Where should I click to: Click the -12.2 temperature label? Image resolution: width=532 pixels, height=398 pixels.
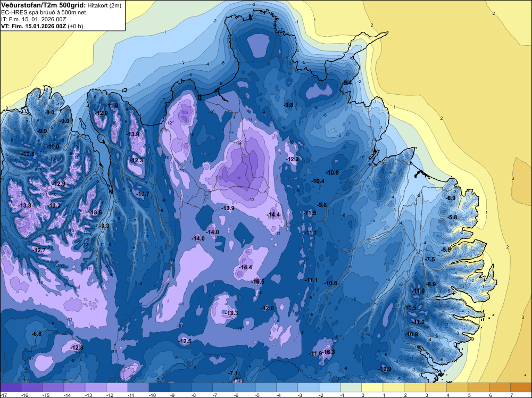pos(293,160)
